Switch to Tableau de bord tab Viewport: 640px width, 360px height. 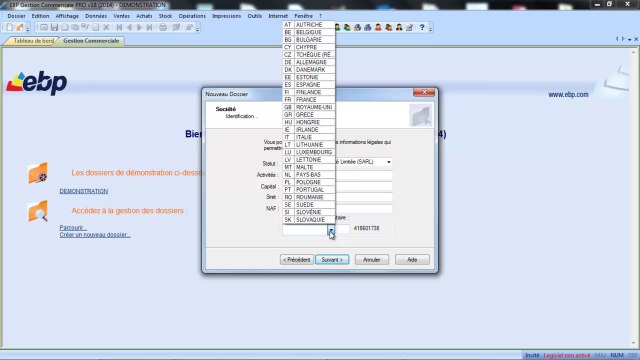pos(33,41)
